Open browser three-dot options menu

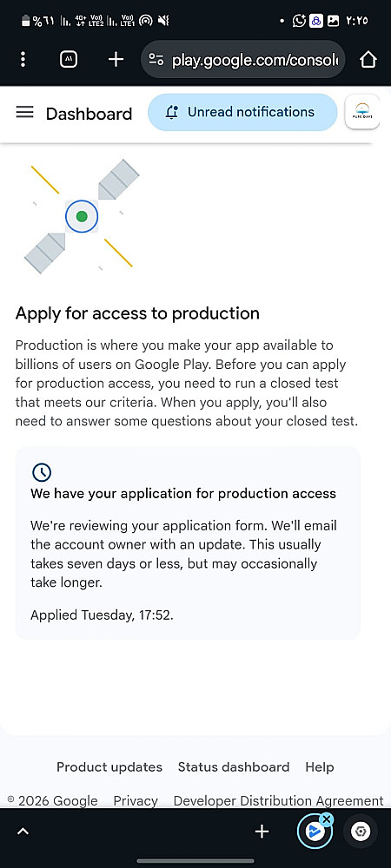pos(23,59)
